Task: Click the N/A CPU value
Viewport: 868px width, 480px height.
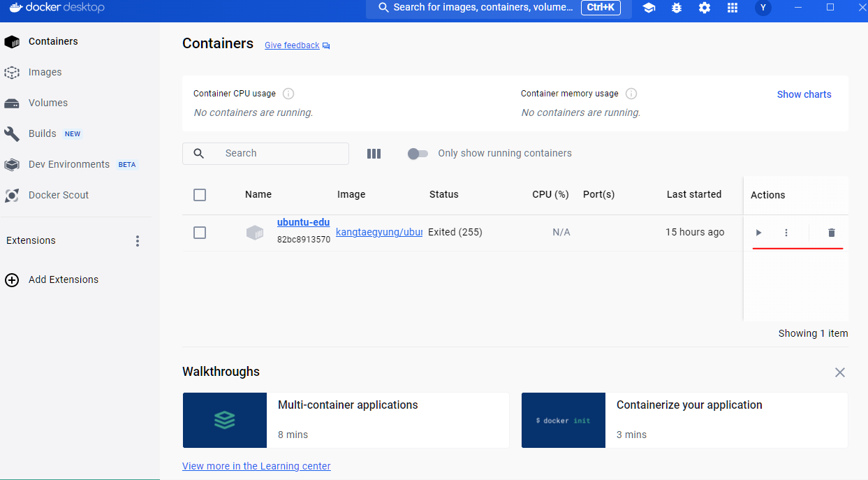Action: click(x=561, y=233)
